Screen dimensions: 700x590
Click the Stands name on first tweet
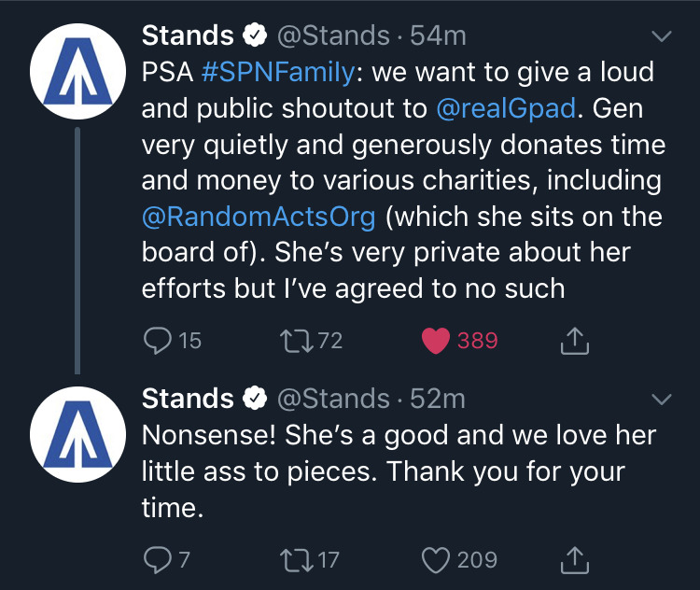[x=188, y=35]
